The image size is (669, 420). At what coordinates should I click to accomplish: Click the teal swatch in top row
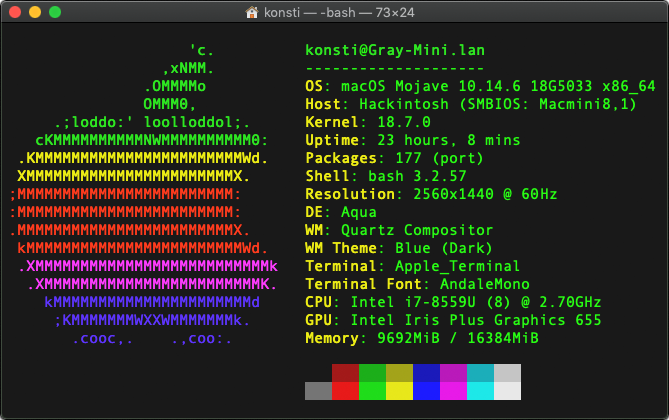tap(480, 373)
